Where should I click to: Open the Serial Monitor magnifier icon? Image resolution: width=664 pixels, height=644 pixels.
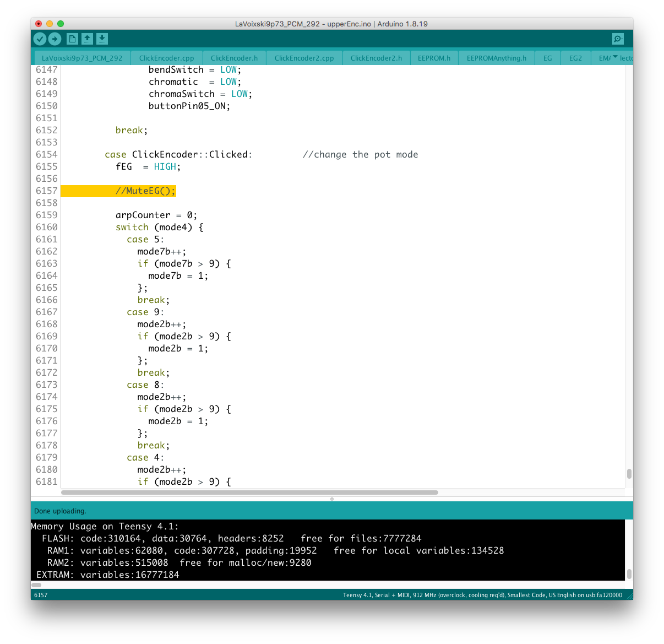[618, 39]
